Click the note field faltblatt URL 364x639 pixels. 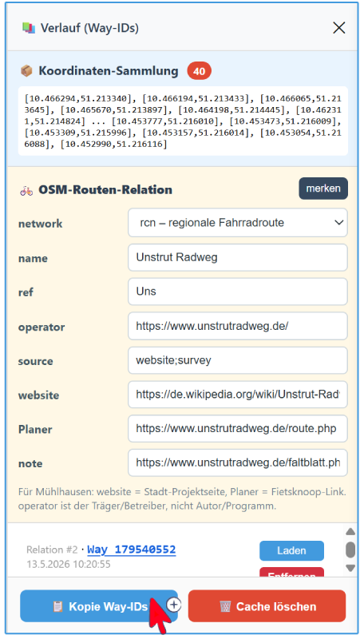click(238, 463)
